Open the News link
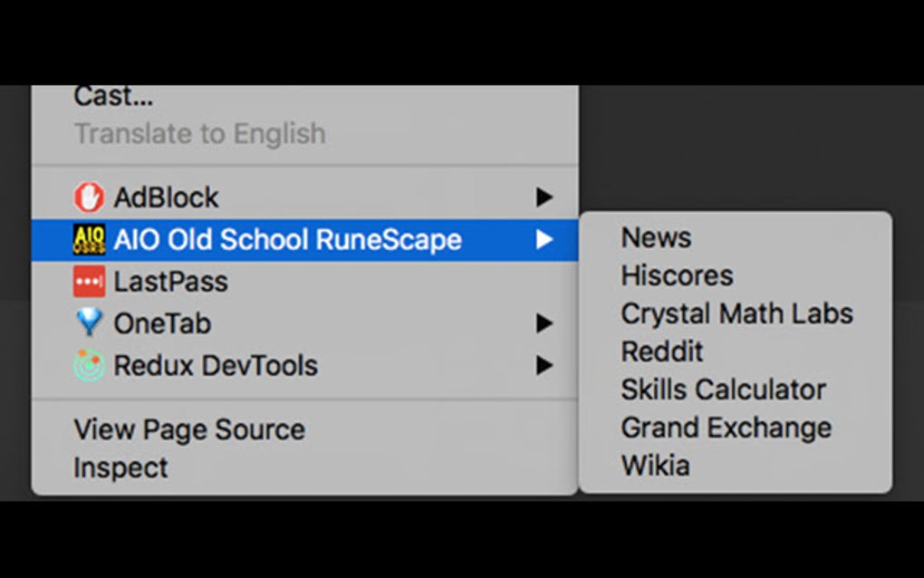The height and width of the screenshot is (578, 924). [655, 237]
